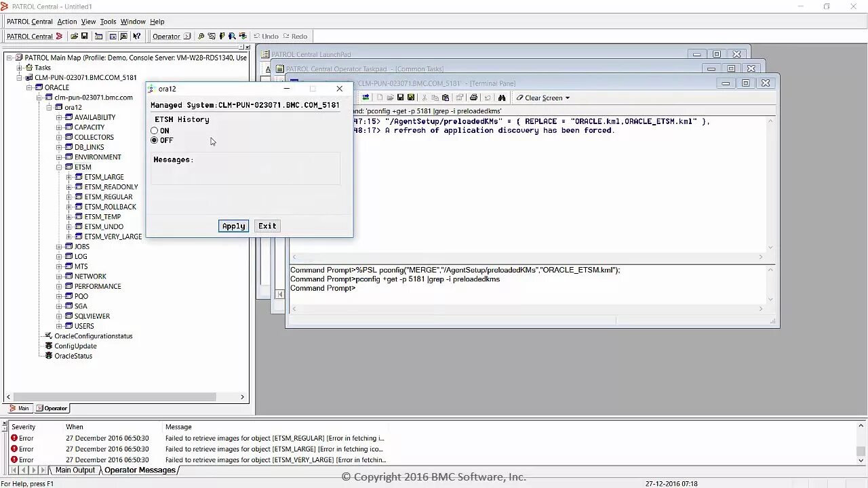Viewport: 868px width, 488px height.
Task: Click the tree panel horizontal scrollbar thumb
Action: (115, 397)
